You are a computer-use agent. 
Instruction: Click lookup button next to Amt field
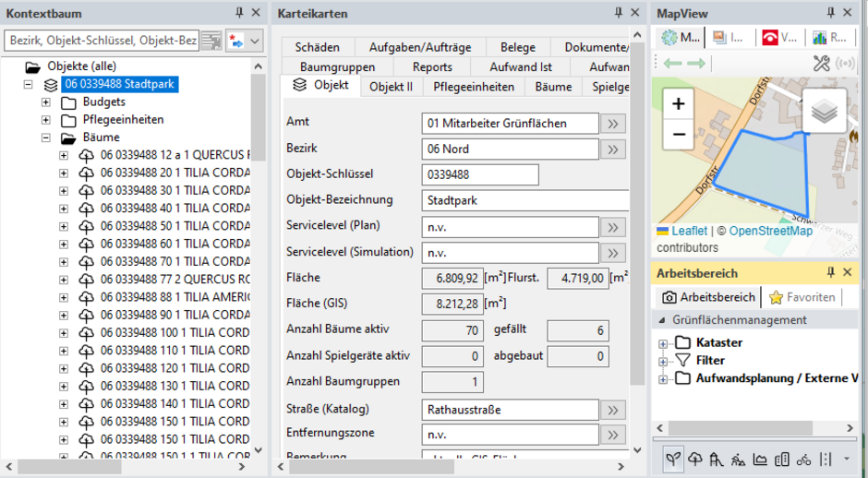612,123
